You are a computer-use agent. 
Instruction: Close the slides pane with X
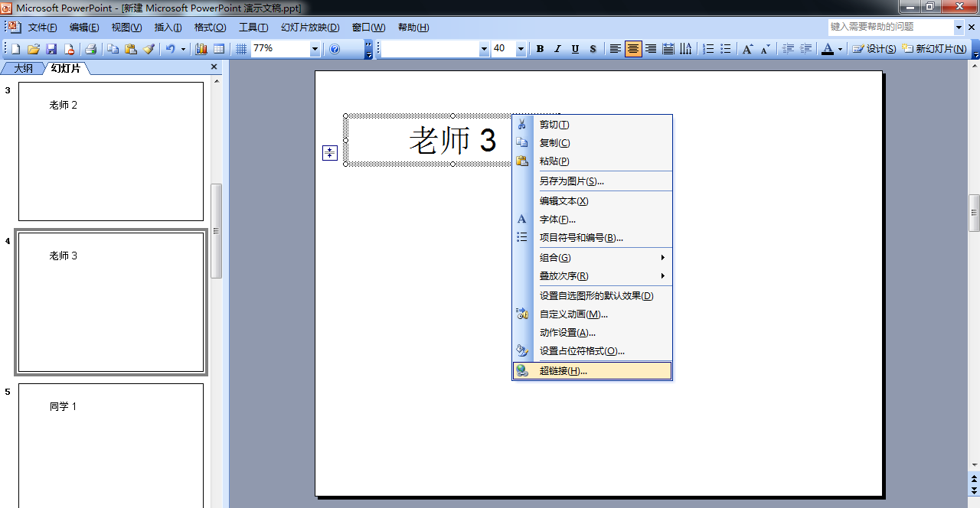[x=214, y=67]
